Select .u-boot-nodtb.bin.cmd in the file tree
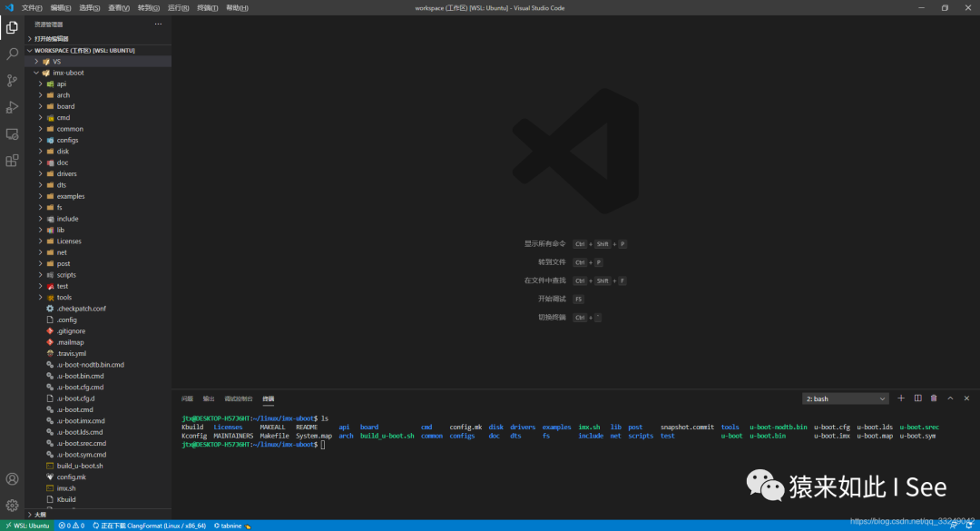980x531 pixels. coord(98,365)
